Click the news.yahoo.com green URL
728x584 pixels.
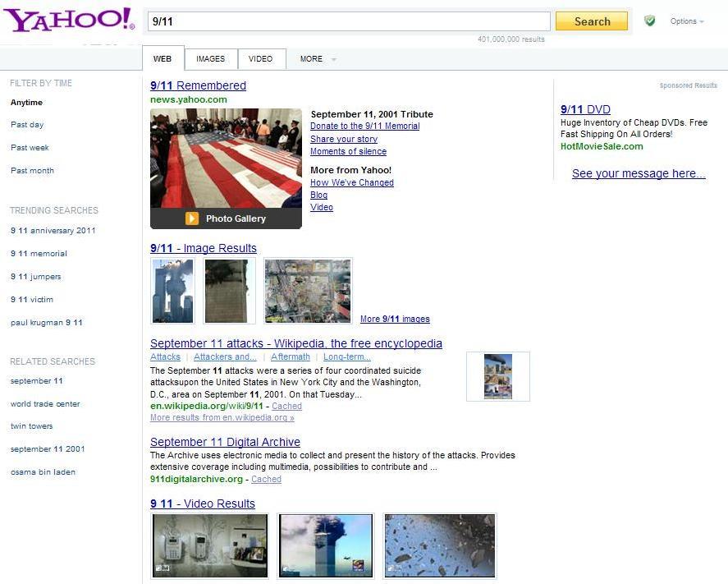pos(189,99)
